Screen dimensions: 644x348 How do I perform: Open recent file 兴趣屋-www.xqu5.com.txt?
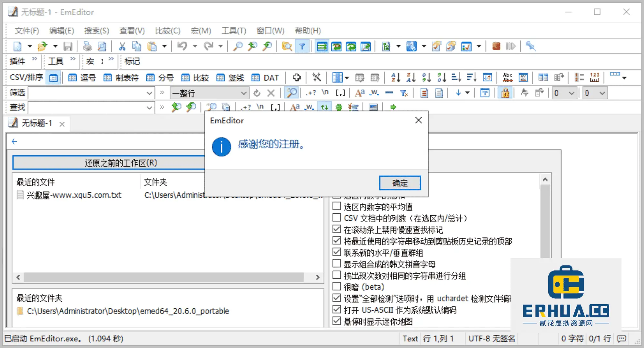point(74,195)
